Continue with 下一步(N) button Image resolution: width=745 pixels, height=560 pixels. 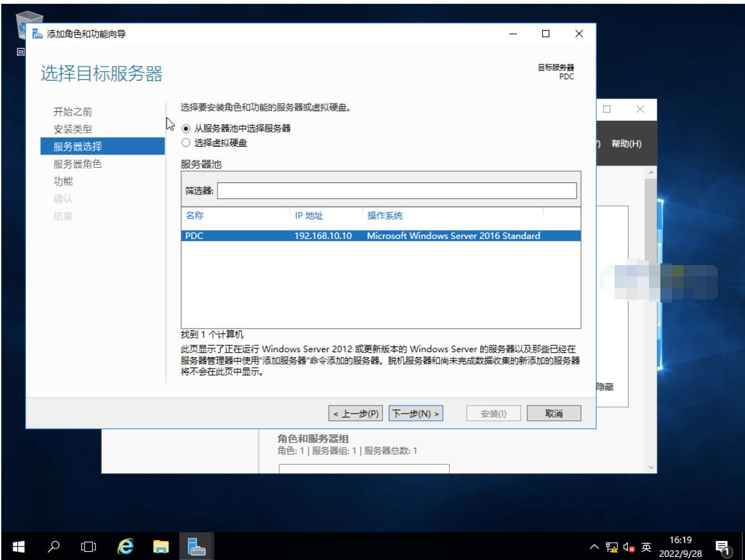pos(415,413)
